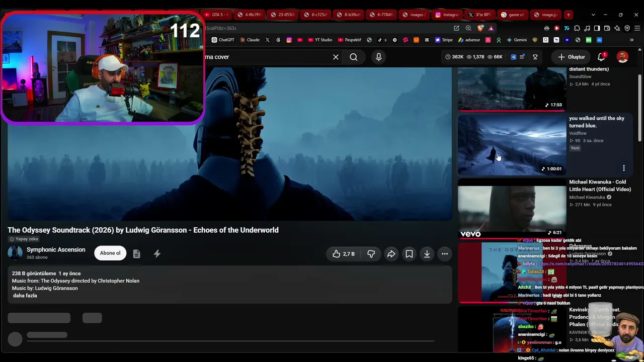Open more actions menu below the video
The image size is (644, 362).
coord(445,254)
